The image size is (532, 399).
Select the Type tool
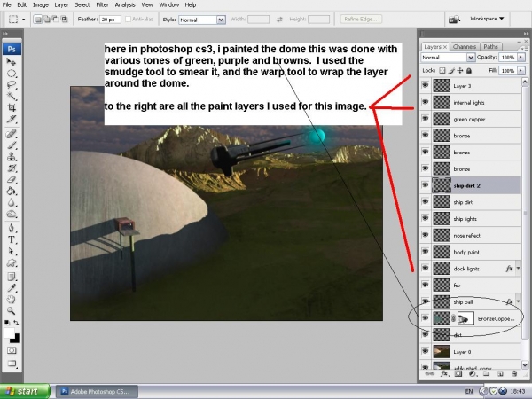point(12,240)
